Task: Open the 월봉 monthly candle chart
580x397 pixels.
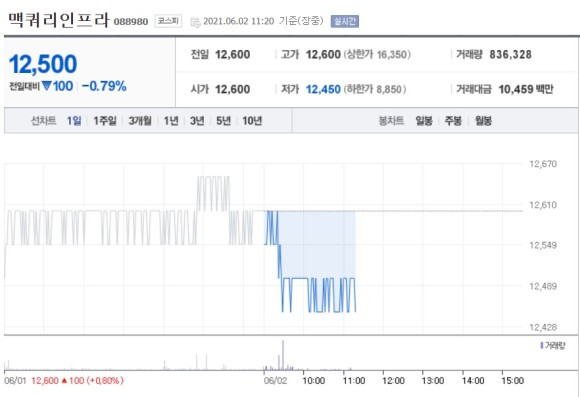Action: [483, 121]
